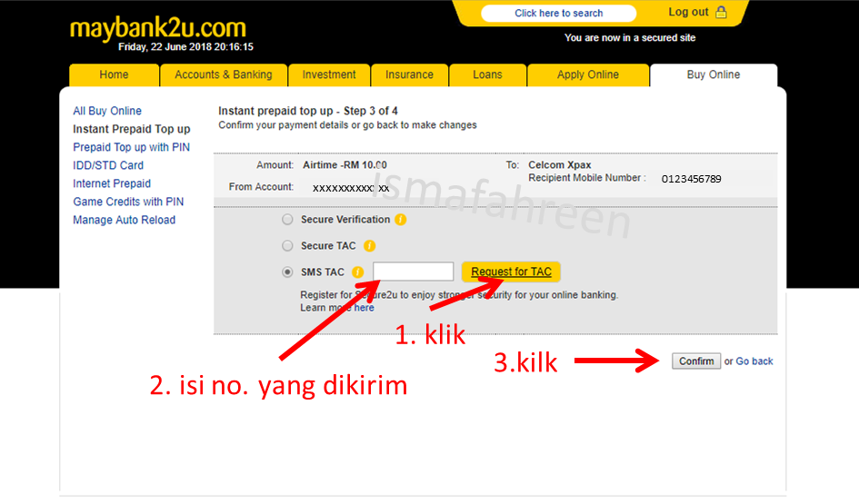Image resolution: width=859 pixels, height=504 pixels.
Task: Click the 'here' link after Learn more
Action: [364, 308]
